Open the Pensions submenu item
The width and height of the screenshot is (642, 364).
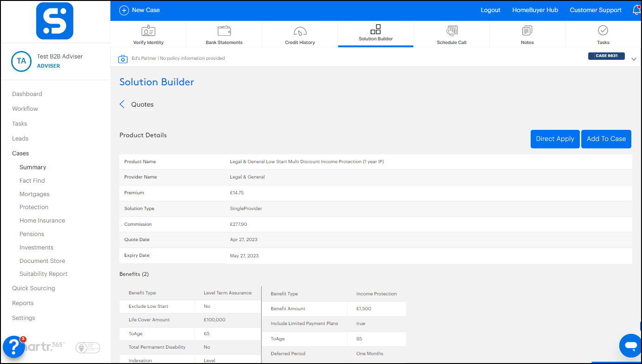coord(32,234)
